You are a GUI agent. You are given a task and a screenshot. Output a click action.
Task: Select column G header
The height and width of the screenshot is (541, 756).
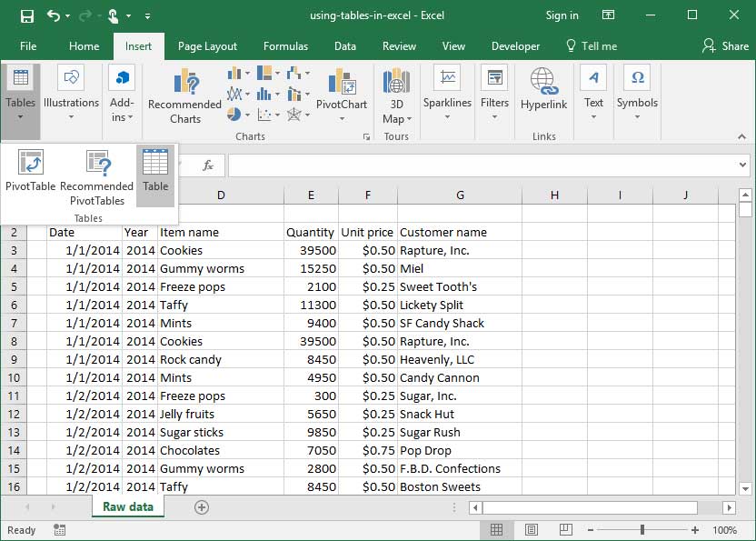tap(460, 195)
